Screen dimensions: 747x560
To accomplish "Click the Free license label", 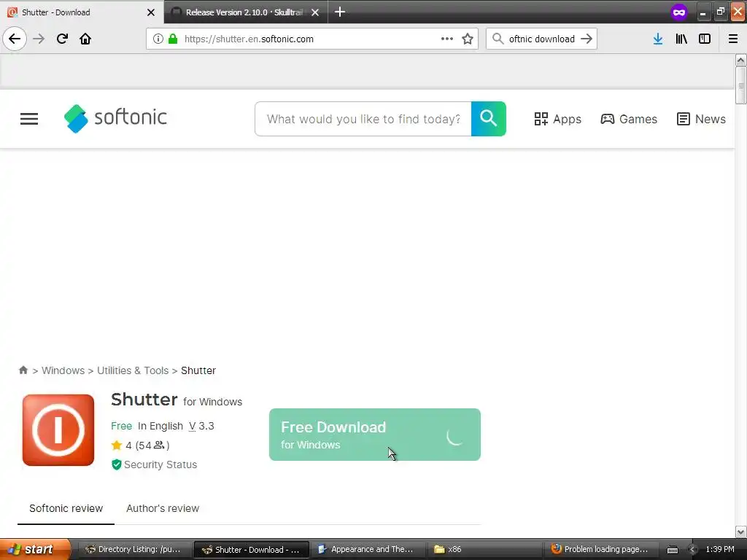I will [x=122, y=426].
